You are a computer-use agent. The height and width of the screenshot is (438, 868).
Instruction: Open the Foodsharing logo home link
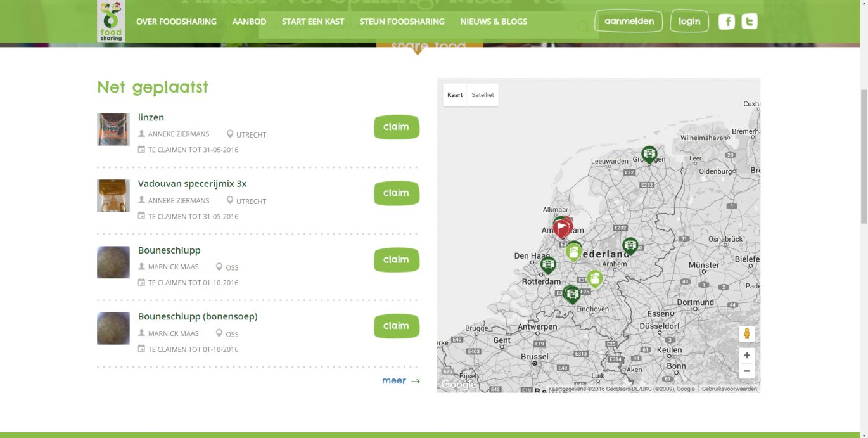(x=111, y=22)
